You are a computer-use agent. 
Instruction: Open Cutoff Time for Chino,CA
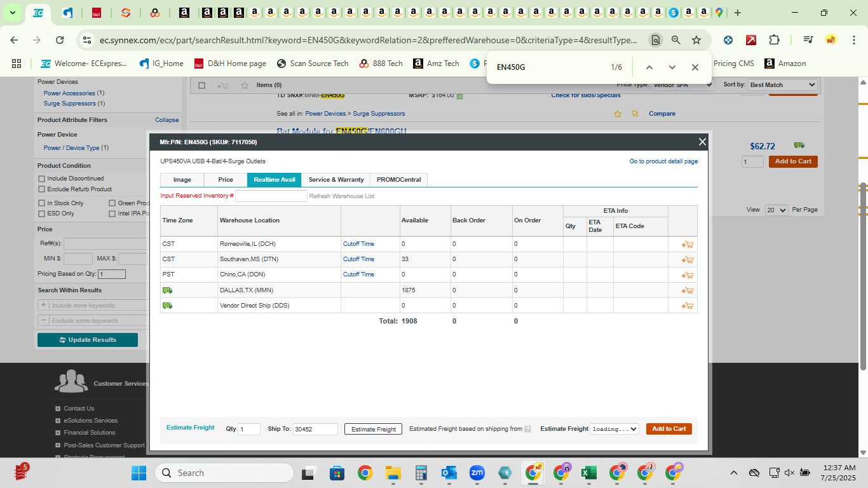click(358, 274)
